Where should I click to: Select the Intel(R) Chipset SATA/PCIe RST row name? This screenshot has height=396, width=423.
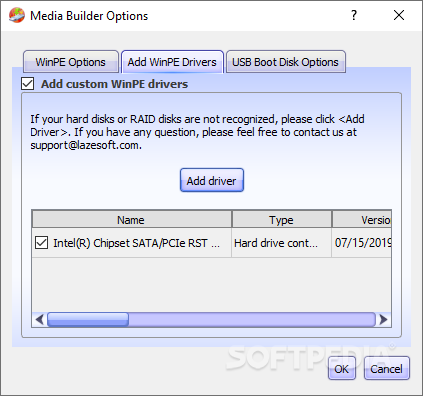tap(137, 243)
